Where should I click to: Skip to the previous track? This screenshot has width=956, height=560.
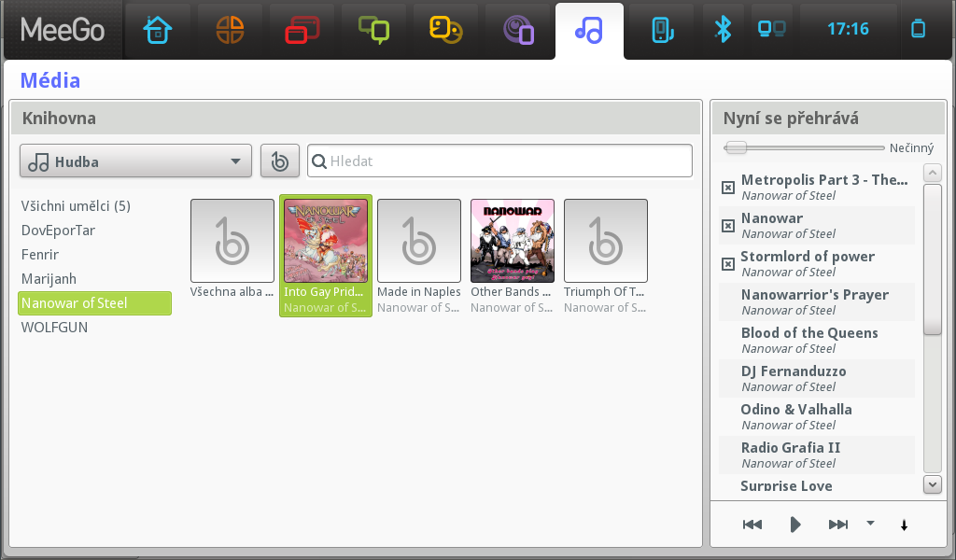point(752,525)
